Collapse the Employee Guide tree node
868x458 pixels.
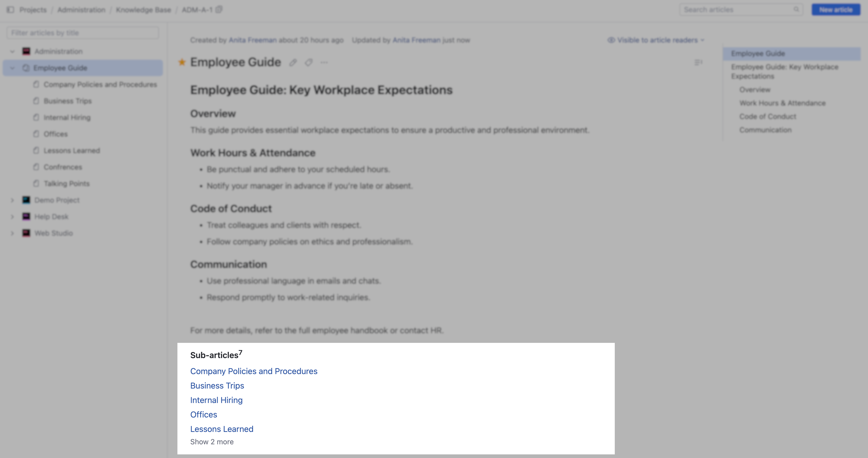[x=12, y=68]
